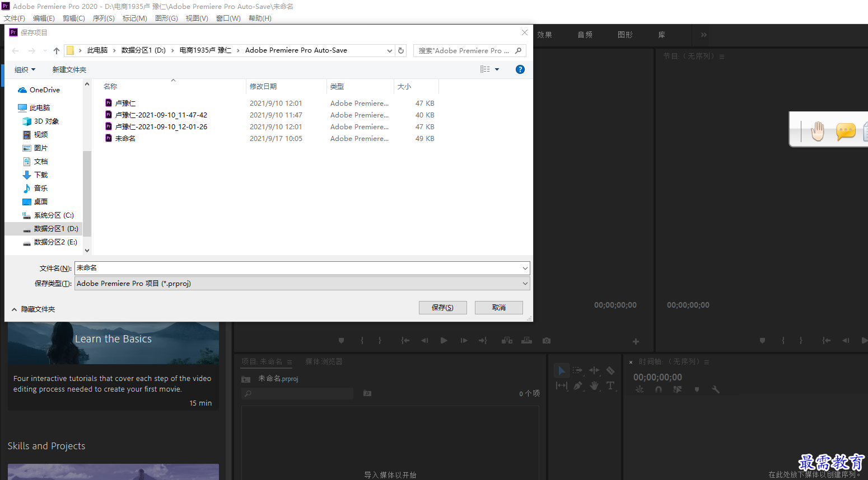Open the 文件(F) menu

pyautogui.click(x=15, y=18)
